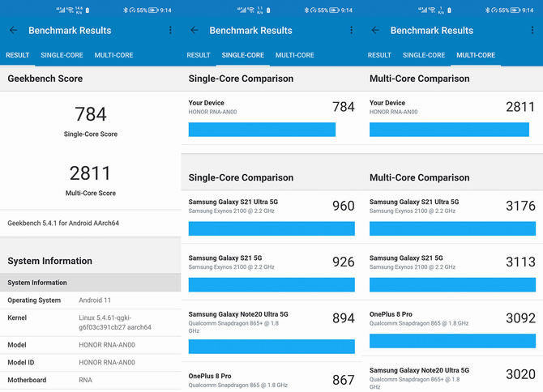
Task: Tap back arrow in right Benchmark Results screen
Action: click(375, 31)
